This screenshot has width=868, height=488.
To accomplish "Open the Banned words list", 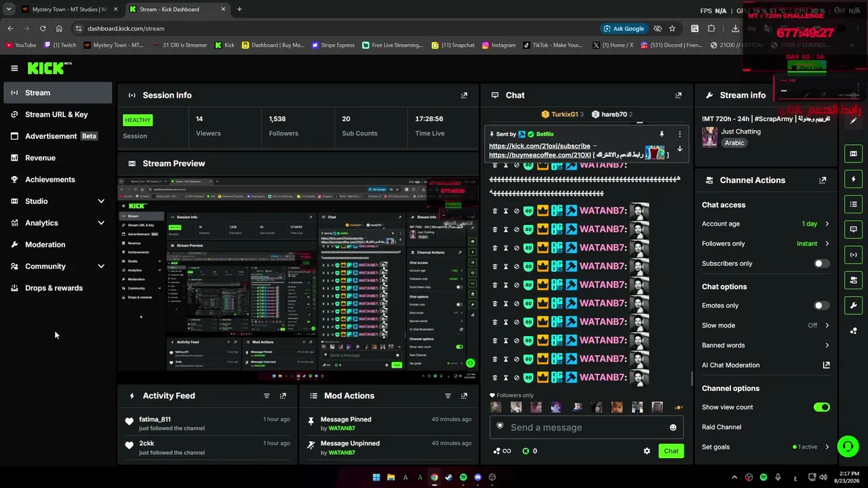I will [x=766, y=346].
